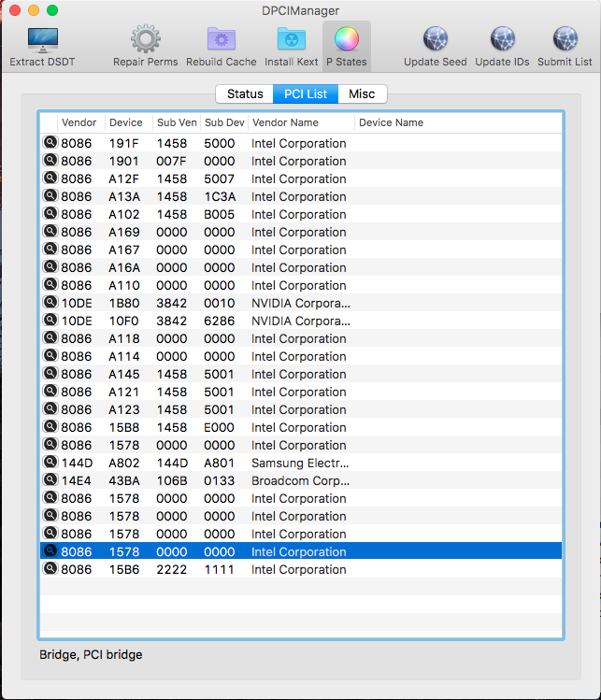This screenshot has height=700, width=601.
Task: Click the Sub Ven column header
Action: tap(177, 122)
